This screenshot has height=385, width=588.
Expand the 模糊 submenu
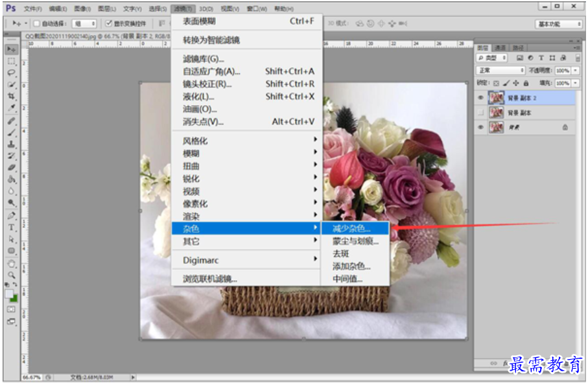(247, 154)
